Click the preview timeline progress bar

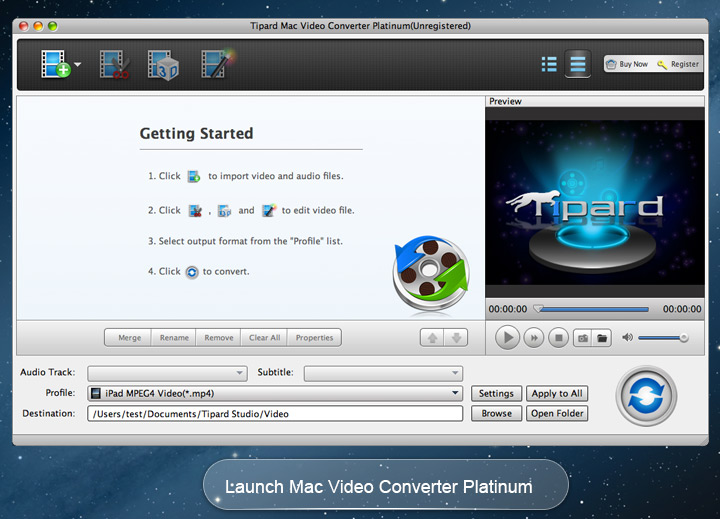pyautogui.click(x=592, y=309)
